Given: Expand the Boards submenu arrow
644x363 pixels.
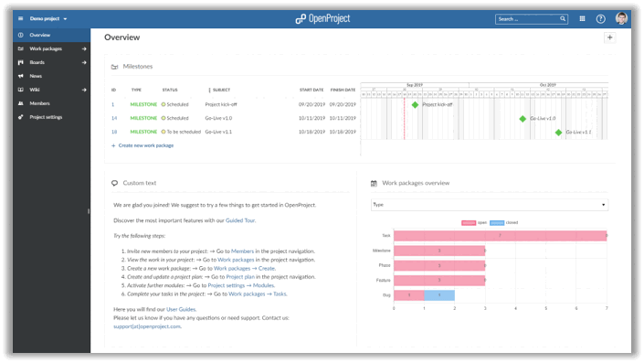Looking at the screenshot, I should tap(84, 62).
